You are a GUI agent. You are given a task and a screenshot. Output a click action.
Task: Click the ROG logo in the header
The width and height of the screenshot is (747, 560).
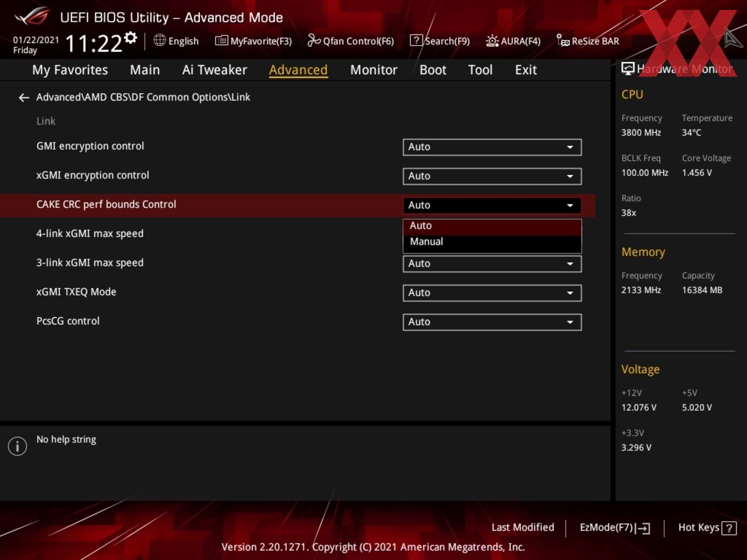pyautogui.click(x=32, y=16)
